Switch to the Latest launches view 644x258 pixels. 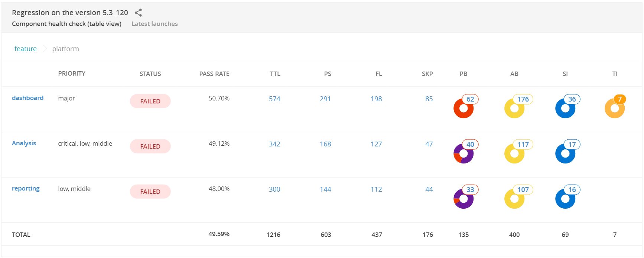[155, 24]
